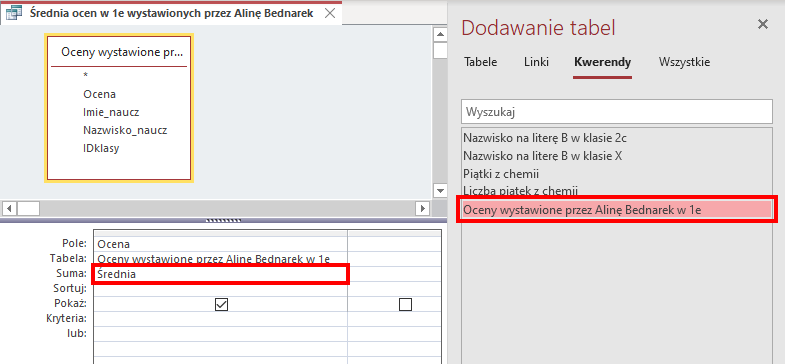Uncheck the Pokaż checkbox for Ocena column
Viewport: 785px width, 364px height.
click(221, 304)
